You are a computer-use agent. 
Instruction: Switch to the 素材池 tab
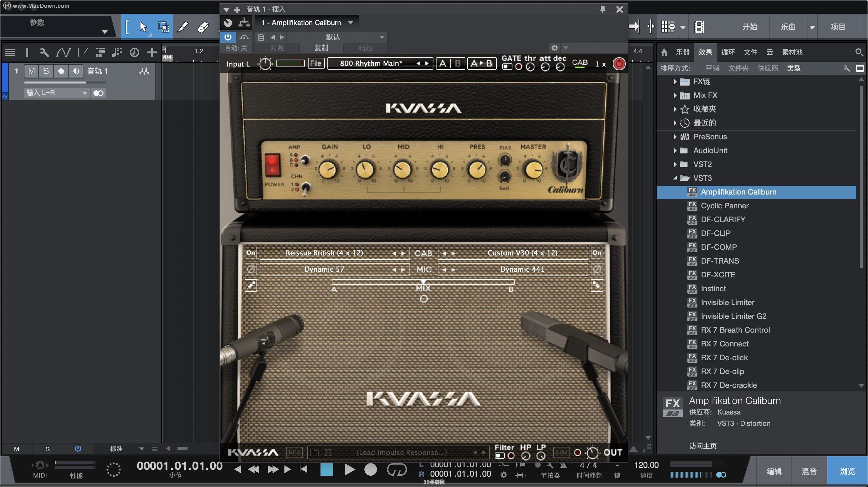pos(792,52)
